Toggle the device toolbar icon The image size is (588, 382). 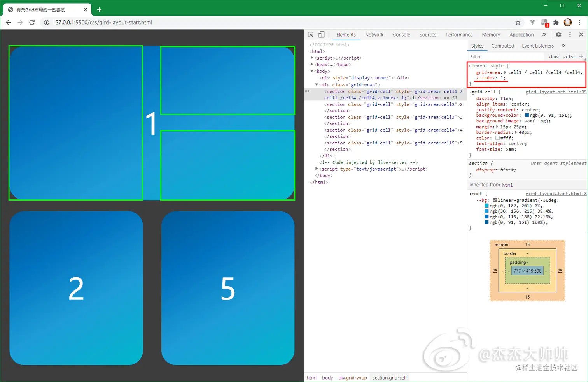[321, 35]
